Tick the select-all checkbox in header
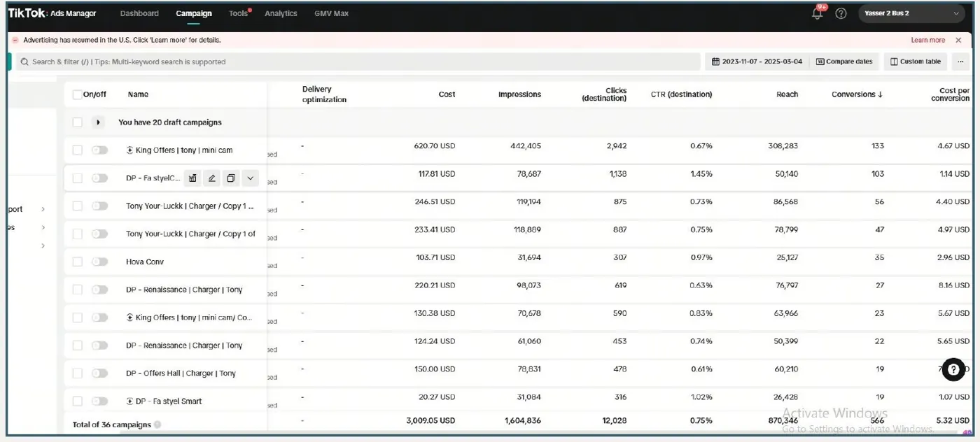 coord(77,94)
